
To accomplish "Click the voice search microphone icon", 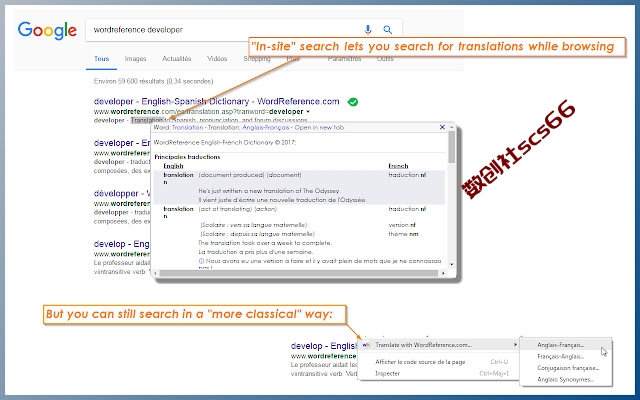I will pos(368,29).
